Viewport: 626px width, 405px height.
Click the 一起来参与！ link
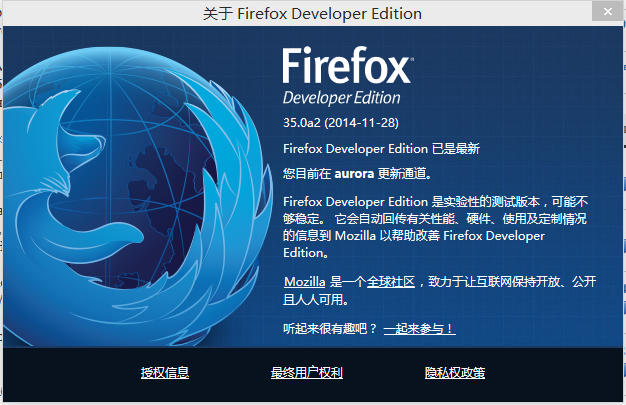[x=419, y=329]
